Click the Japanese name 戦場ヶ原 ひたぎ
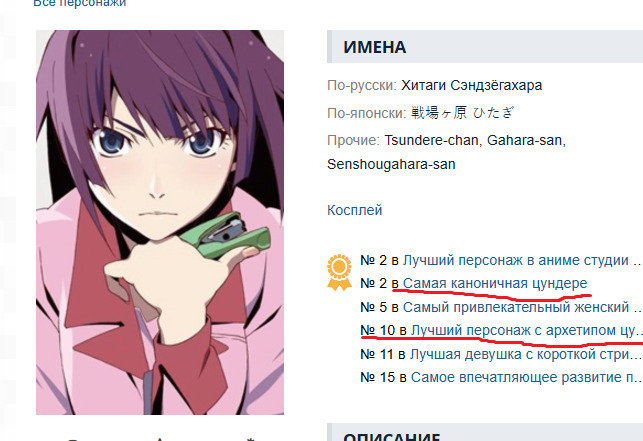The width and height of the screenshot is (643, 441). 462,113
